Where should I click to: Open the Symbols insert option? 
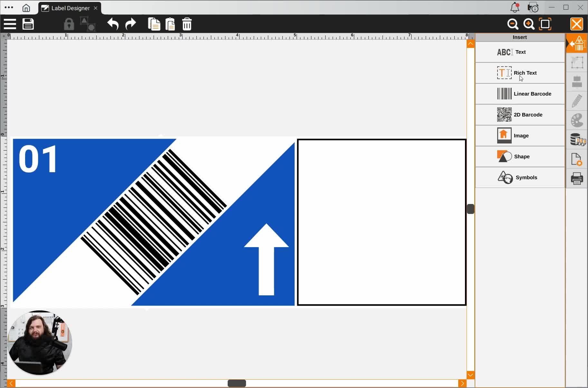click(520, 178)
